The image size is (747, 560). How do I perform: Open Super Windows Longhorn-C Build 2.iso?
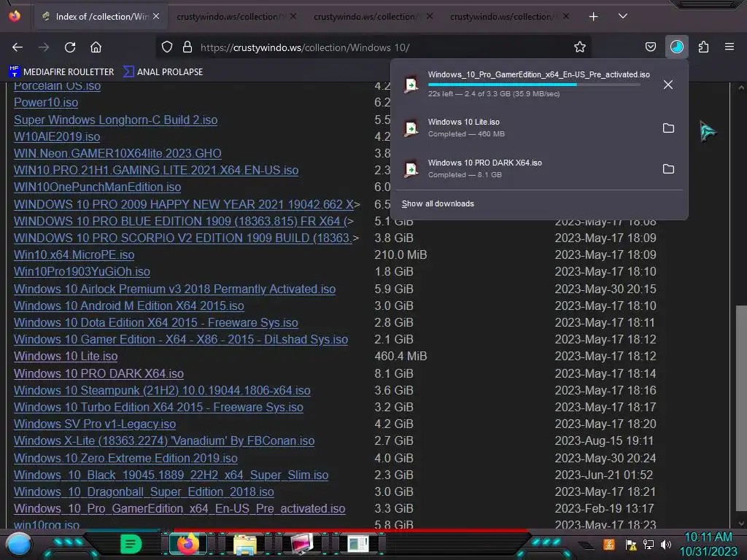click(116, 120)
